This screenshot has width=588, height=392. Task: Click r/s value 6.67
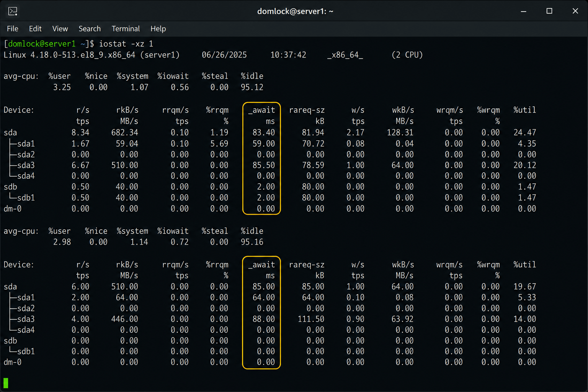[80, 165]
